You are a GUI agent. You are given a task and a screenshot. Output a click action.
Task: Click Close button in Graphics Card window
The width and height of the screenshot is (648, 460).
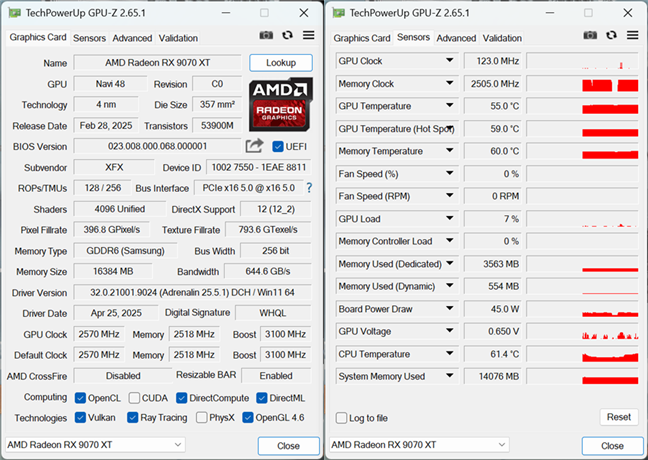[x=288, y=446]
